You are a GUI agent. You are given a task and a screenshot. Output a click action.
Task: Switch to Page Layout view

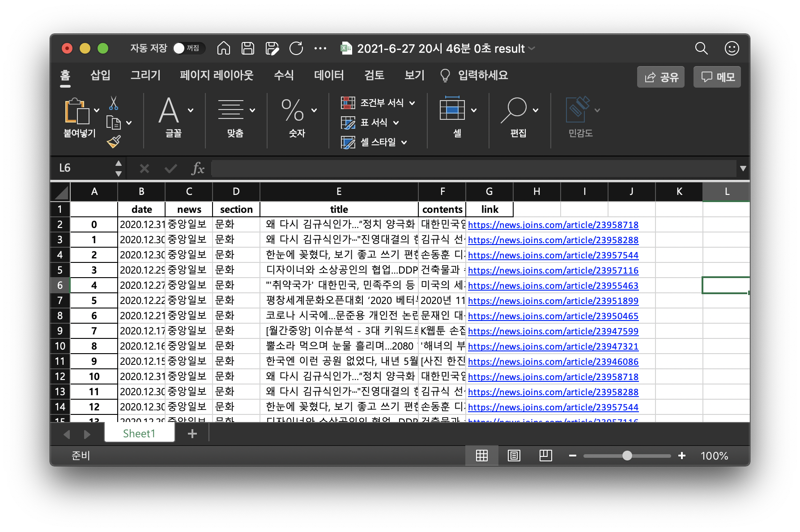pos(514,456)
